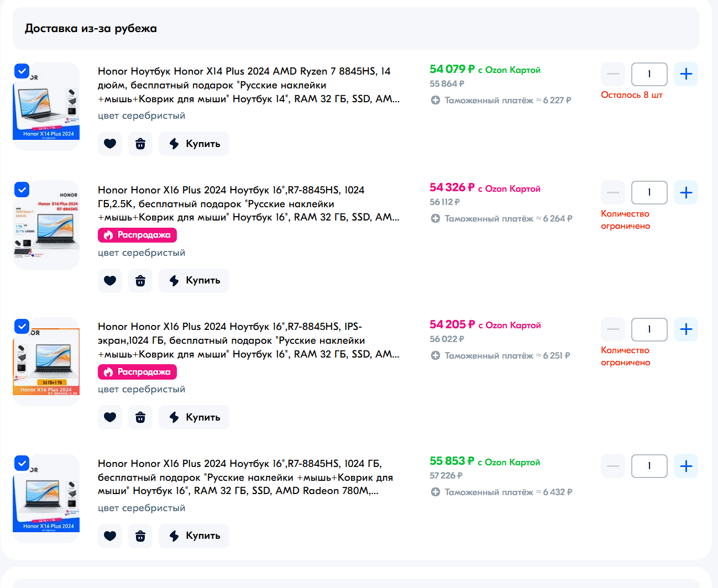Expand customs payment info ≈ 6 227 ₽

click(501, 100)
